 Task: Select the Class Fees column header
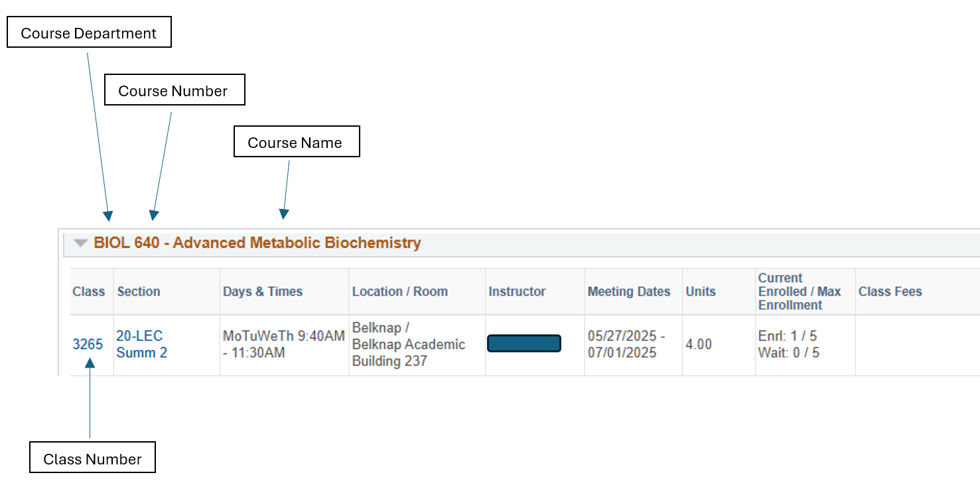890,291
